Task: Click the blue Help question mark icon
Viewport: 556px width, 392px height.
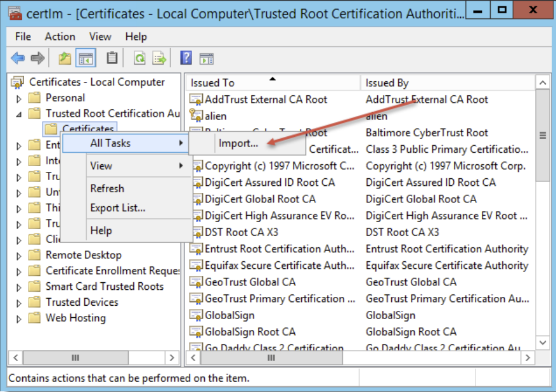Action: click(x=186, y=58)
